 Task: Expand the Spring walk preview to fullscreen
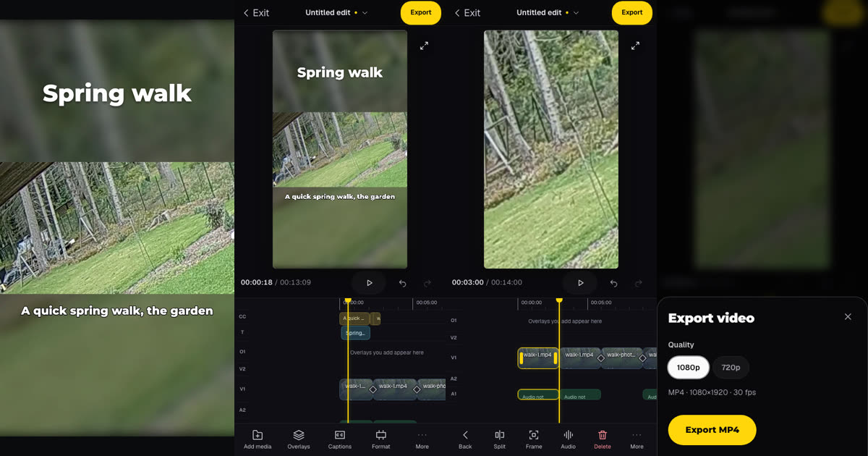[x=424, y=46]
